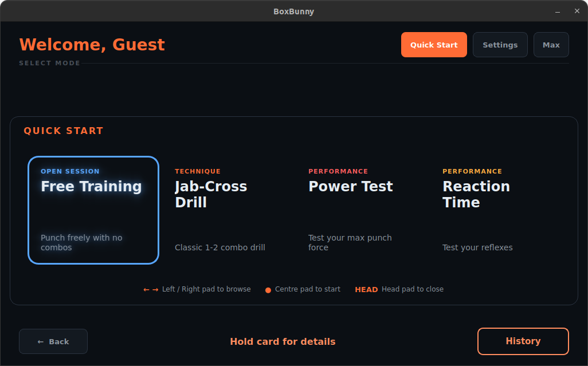Click the 'Centre pad to start' hint text

pos(308,289)
